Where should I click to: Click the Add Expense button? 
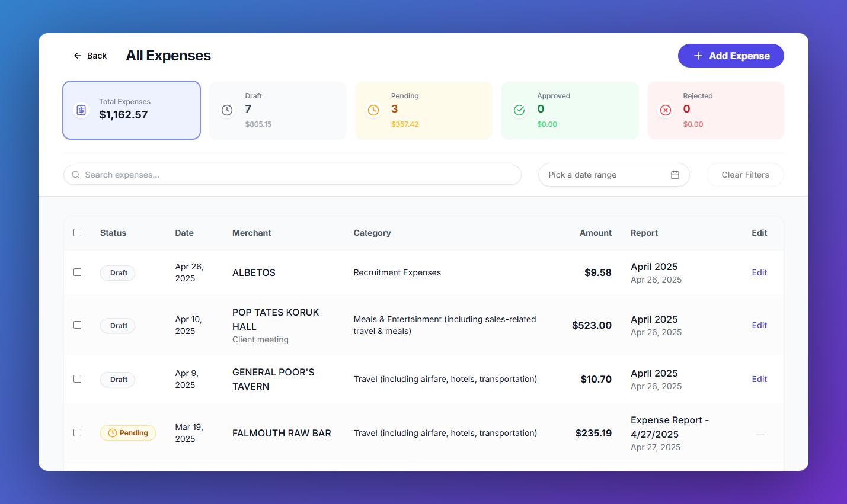(x=731, y=55)
